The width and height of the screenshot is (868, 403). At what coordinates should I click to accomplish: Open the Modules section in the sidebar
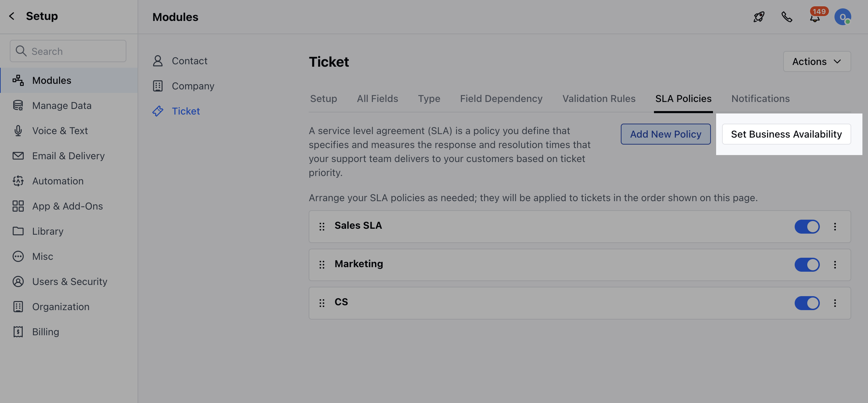tap(51, 80)
